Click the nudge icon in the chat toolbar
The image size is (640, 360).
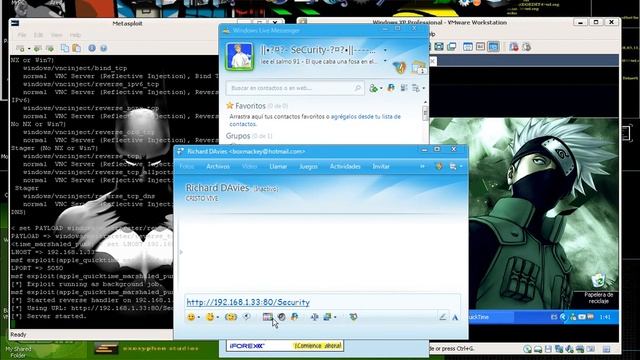pyautogui.click(x=231, y=317)
